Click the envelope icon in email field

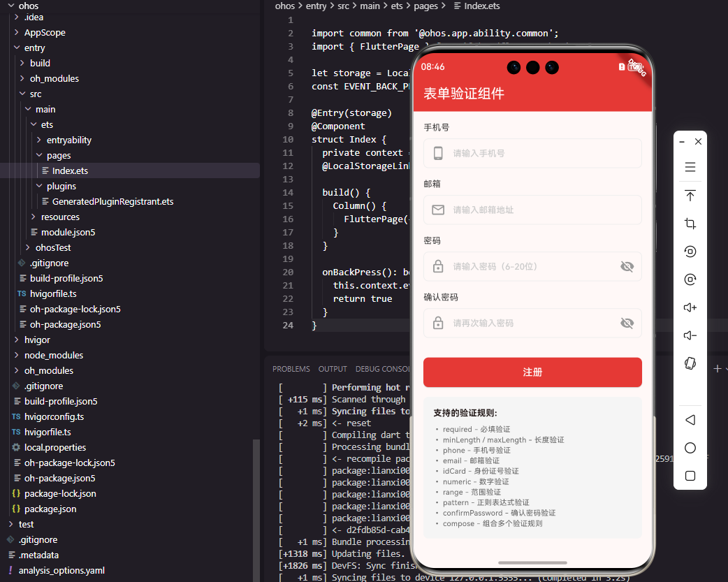click(438, 210)
